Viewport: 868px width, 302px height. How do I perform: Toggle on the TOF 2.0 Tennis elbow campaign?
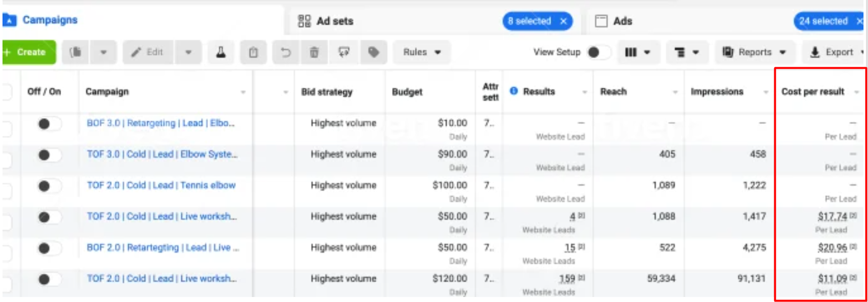pyautogui.click(x=49, y=186)
